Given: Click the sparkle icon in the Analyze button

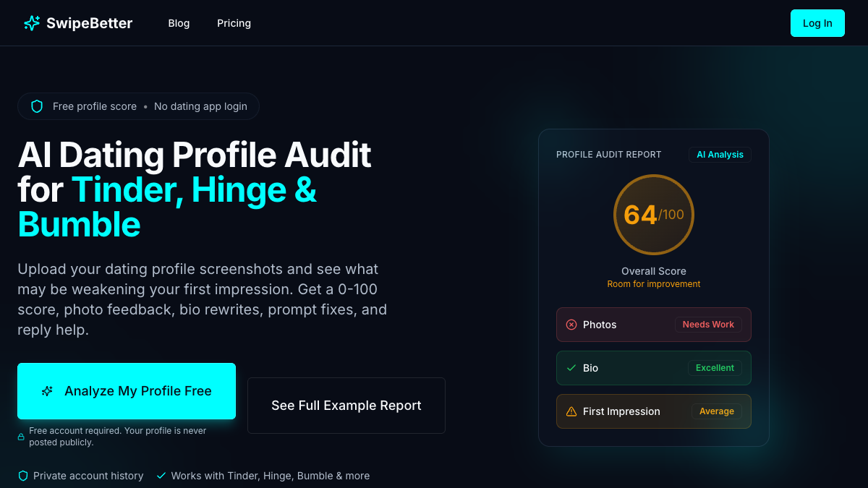Looking at the screenshot, I should [47, 391].
